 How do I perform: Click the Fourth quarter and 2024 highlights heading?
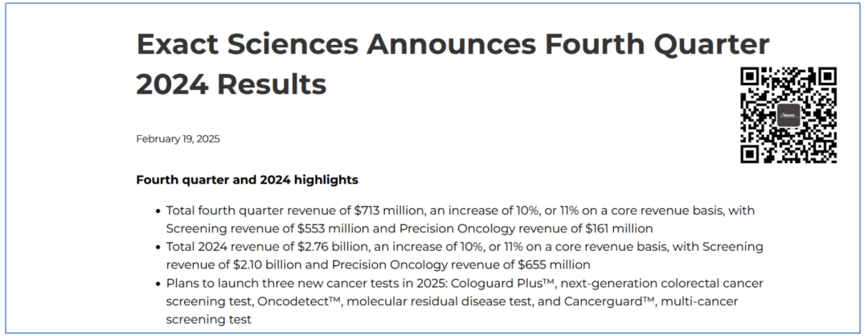[x=247, y=178]
